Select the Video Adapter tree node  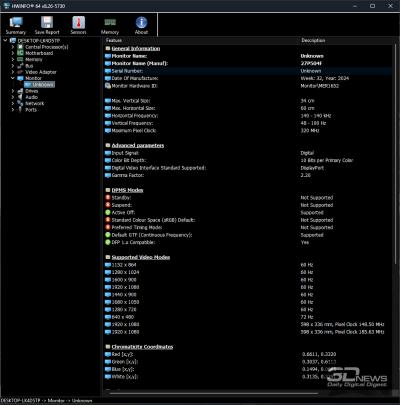click(41, 72)
